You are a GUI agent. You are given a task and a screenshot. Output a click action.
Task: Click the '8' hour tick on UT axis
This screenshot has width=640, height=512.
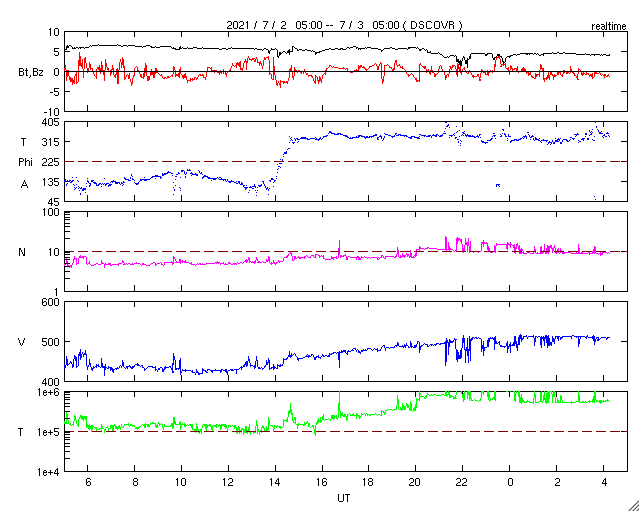tap(134, 482)
